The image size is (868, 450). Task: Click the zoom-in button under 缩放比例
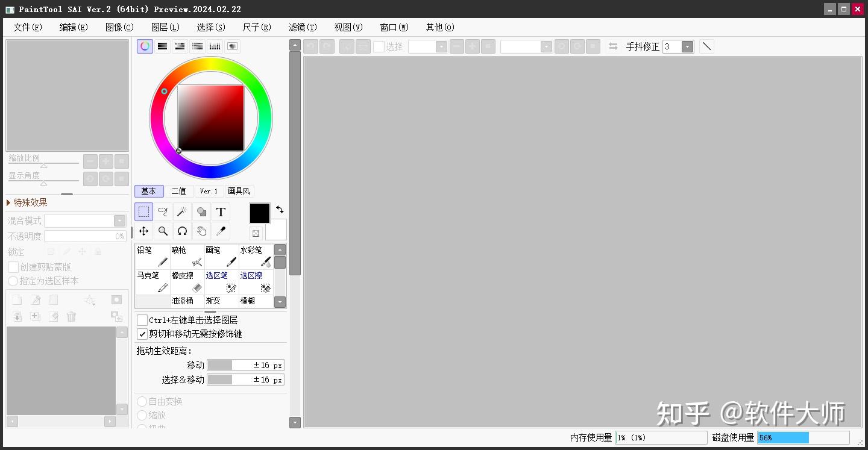pyautogui.click(x=105, y=161)
